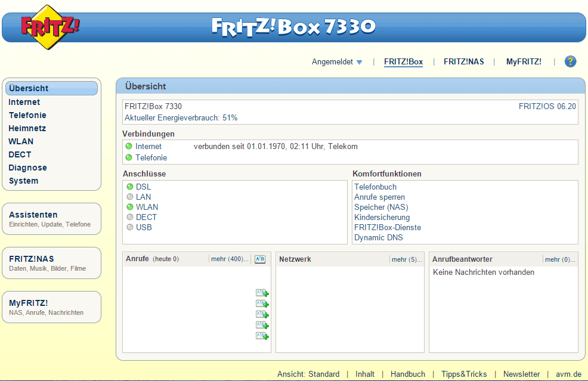Open the Telefonie menu in the sidebar
The image size is (588, 381).
(27, 115)
